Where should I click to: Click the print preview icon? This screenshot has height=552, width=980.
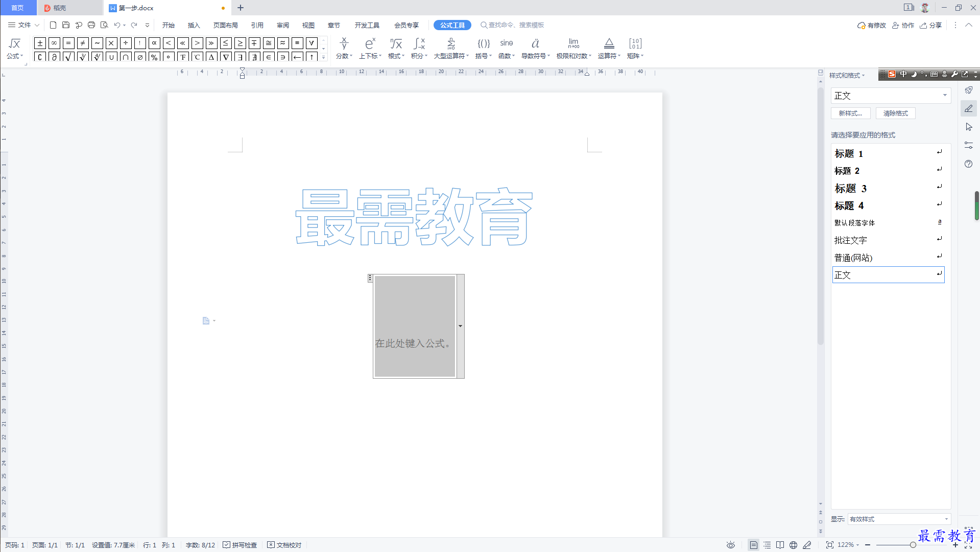(104, 25)
